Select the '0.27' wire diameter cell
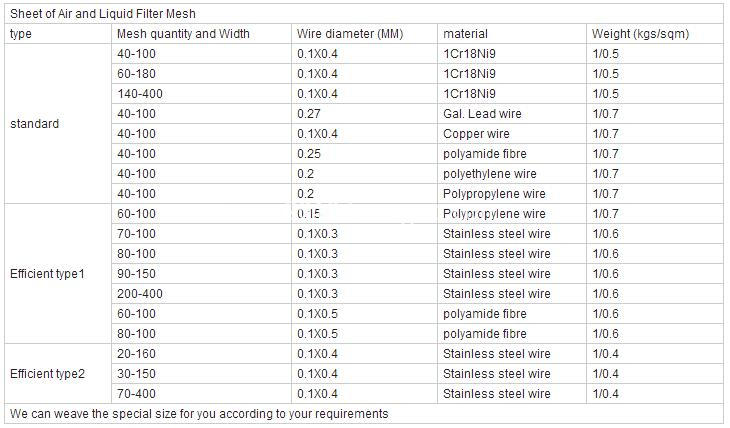The image size is (730, 428). 308,114
